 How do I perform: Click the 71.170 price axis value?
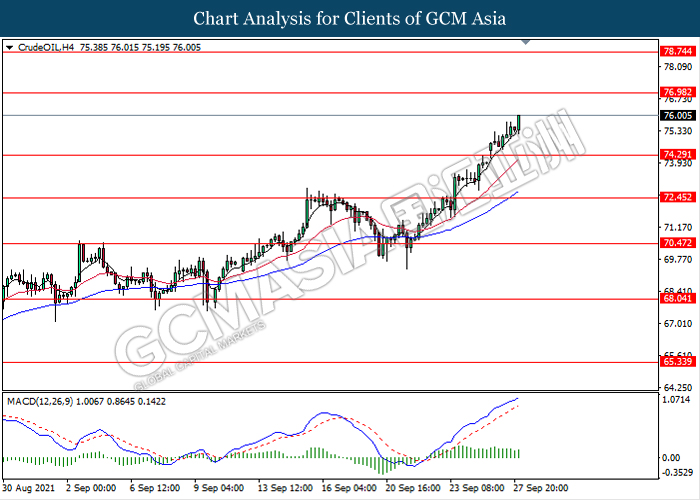pos(678,228)
